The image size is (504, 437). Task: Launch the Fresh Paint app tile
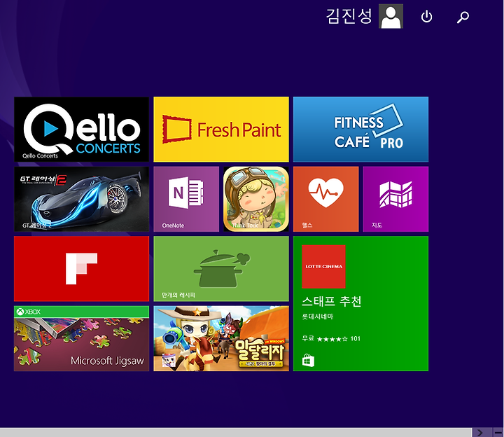[x=221, y=130]
